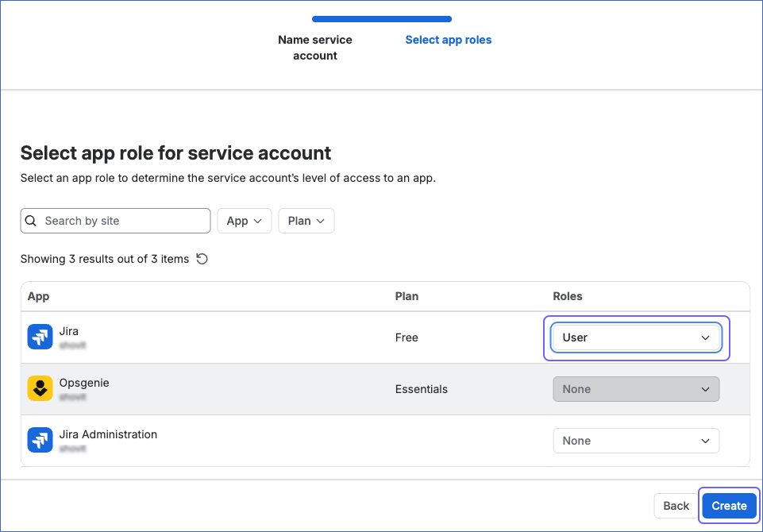Click the Free plan cell
This screenshot has height=532, width=763.
coord(407,337)
